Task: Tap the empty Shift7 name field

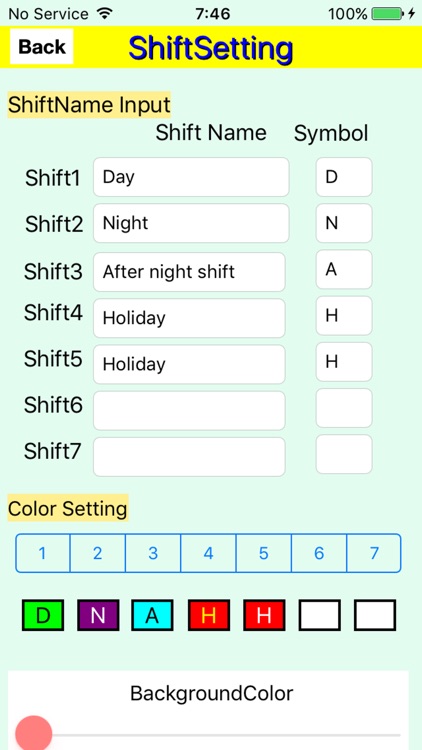Action: 189,457
